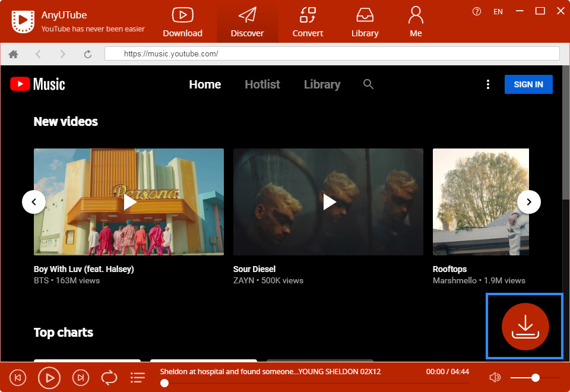Click the Top charts section heading
Viewport: 570px width, 392px height.
(64, 333)
